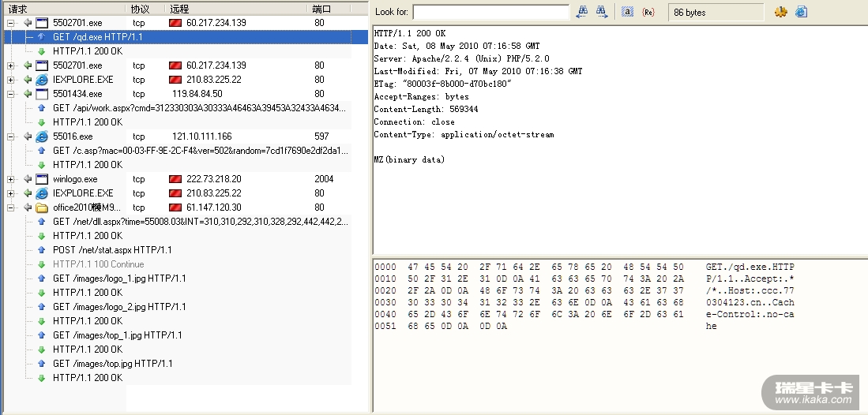The height and width of the screenshot is (415, 868).
Task: Click the grey connection arrow beside office2010 folder
Action: point(28,207)
